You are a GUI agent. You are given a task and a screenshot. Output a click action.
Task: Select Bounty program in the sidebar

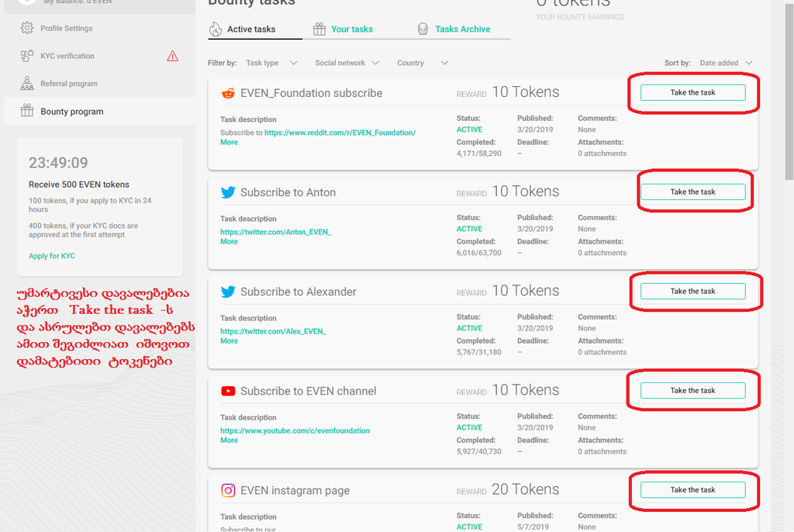(x=100, y=111)
